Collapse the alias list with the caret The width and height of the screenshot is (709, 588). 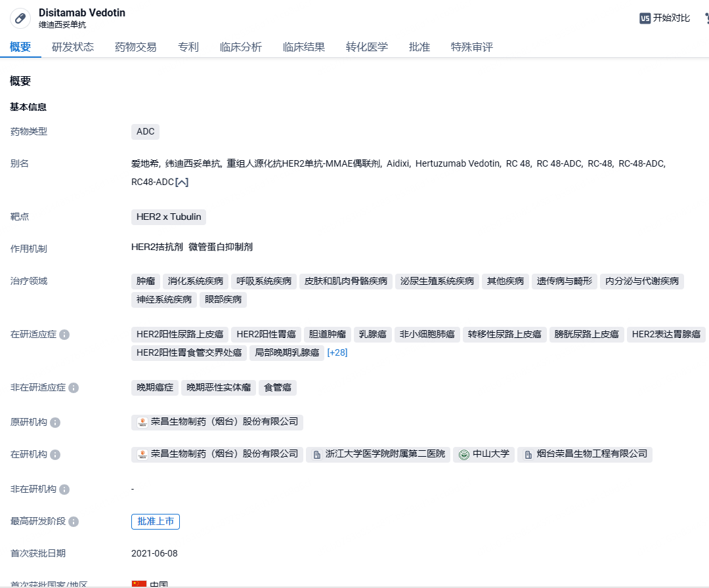tap(182, 182)
